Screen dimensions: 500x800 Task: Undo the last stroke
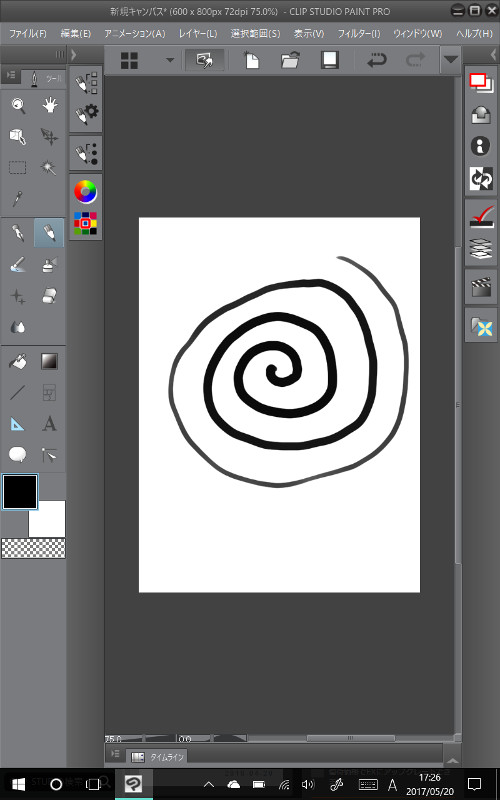click(377, 61)
